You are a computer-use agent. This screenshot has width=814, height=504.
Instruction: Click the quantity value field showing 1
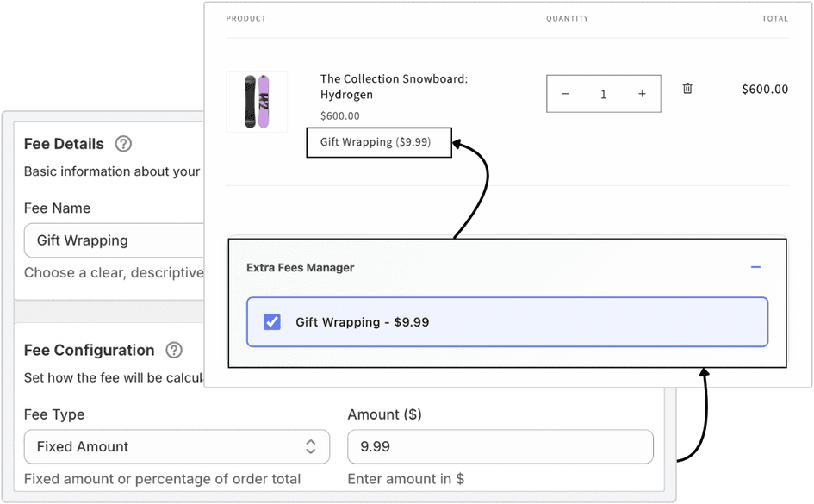603,93
